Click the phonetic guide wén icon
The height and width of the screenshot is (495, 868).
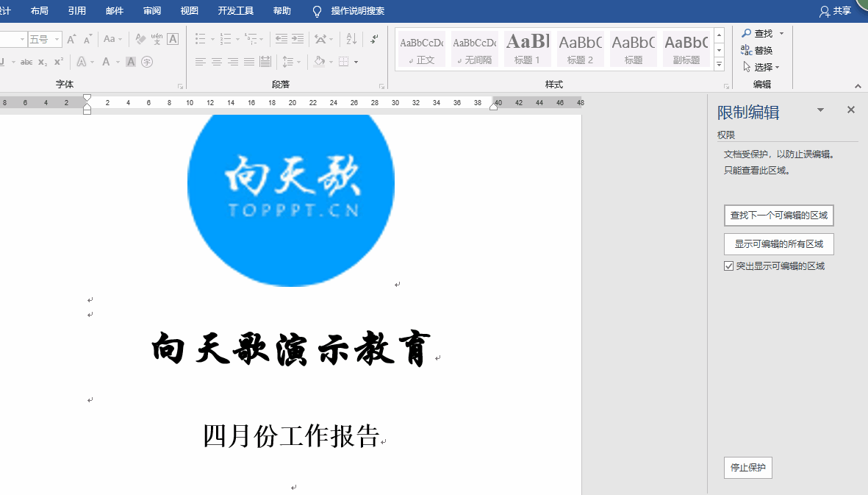(x=157, y=39)
